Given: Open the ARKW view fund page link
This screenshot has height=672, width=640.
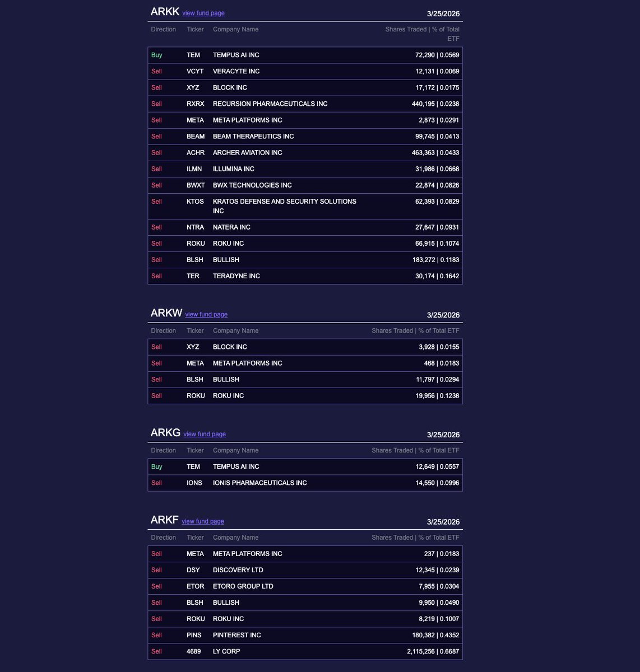Looking at the screenshot, I should tap(206, 315).
